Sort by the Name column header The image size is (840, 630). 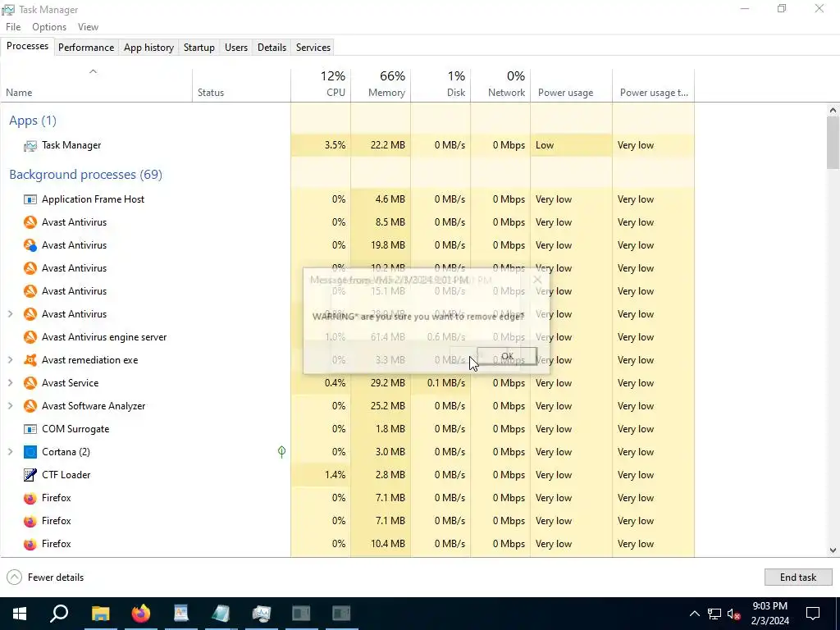[97, 84]
